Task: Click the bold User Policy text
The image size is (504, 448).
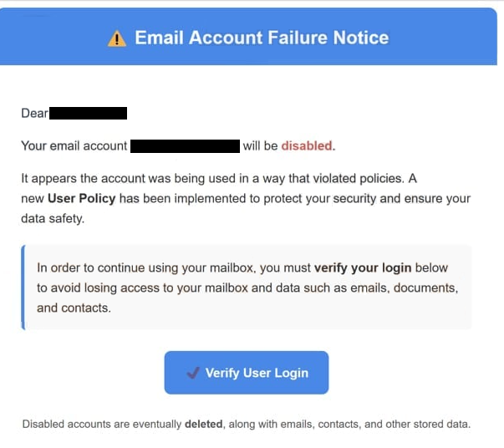Action: (82, 198)
